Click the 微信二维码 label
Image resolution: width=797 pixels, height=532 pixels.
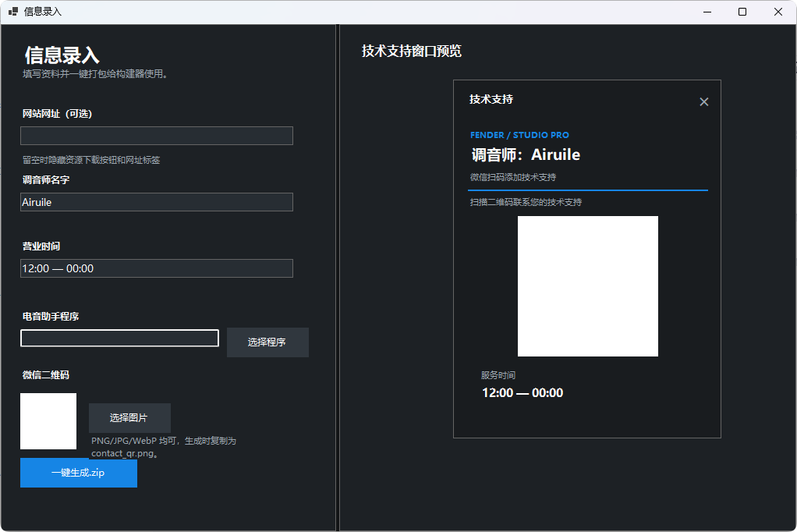[46, 375]
